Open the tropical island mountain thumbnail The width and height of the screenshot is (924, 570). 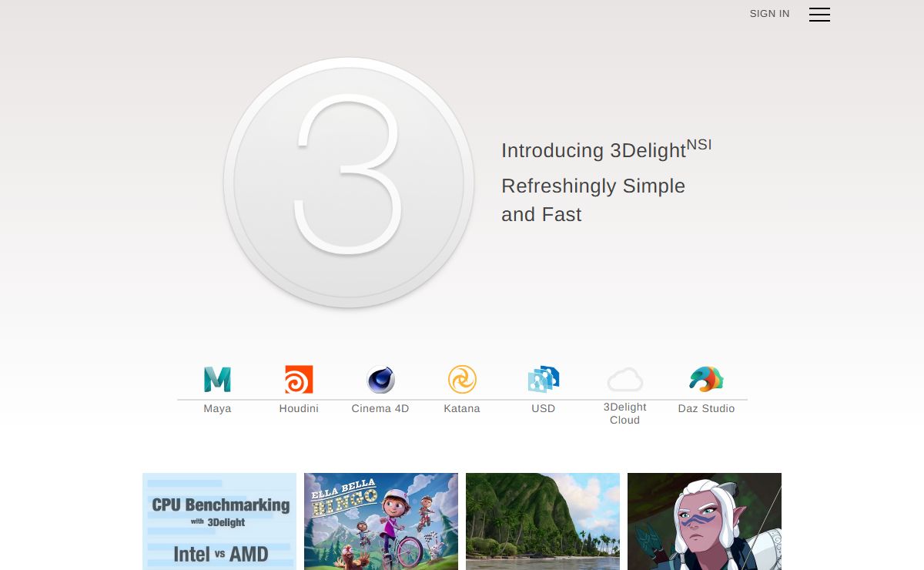[543, 521]
